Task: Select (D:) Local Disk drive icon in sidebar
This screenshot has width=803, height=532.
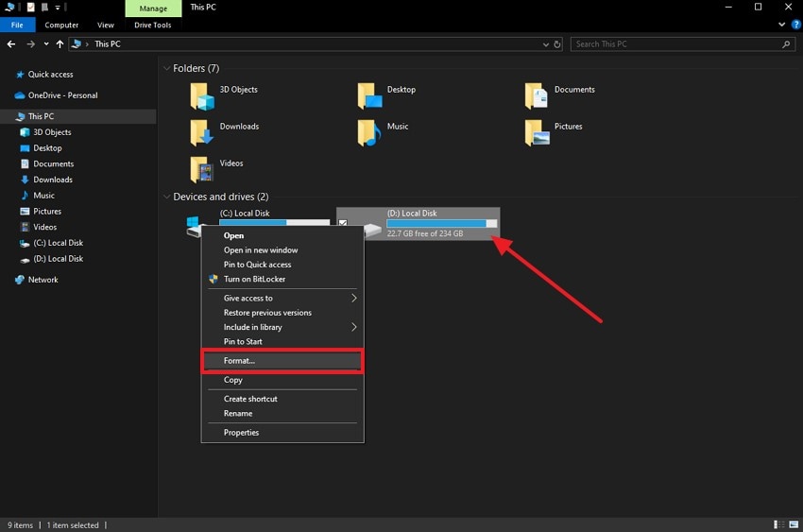Action: 25,260
